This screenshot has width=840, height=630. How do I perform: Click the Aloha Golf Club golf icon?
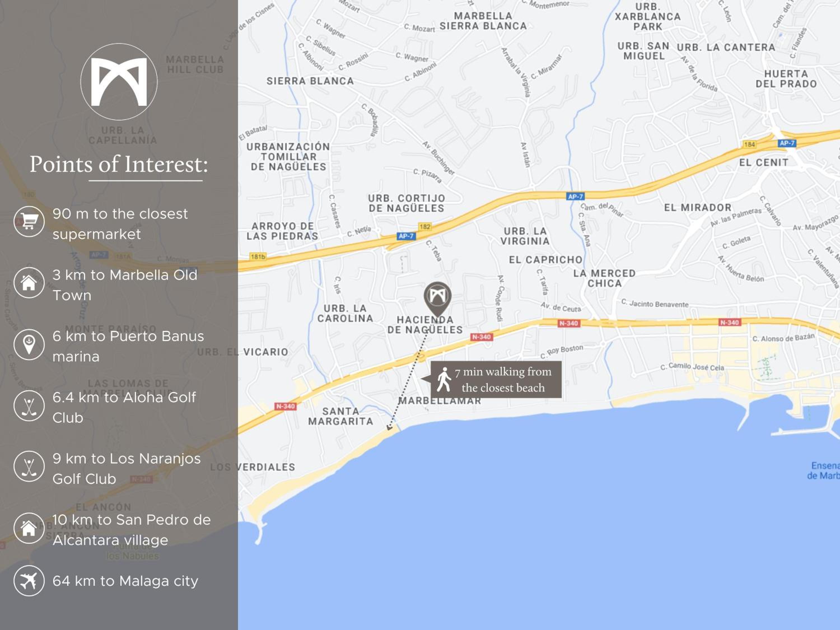(29, 406)
